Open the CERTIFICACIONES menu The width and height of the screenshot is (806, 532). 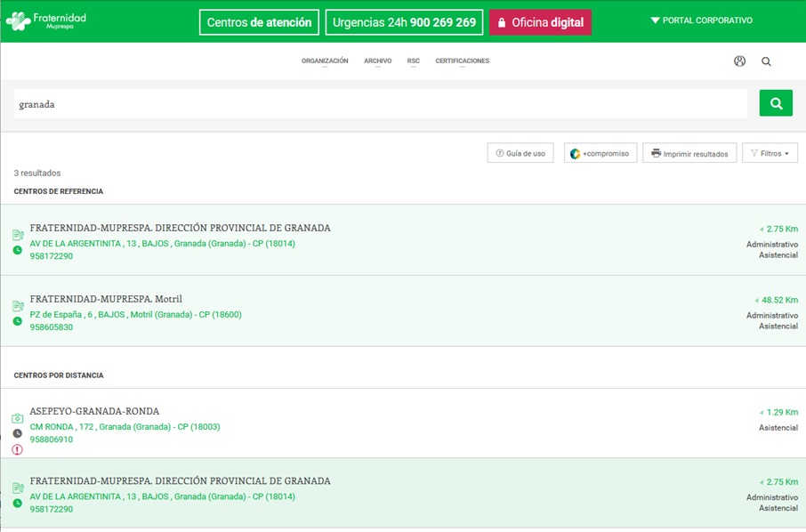462,60
